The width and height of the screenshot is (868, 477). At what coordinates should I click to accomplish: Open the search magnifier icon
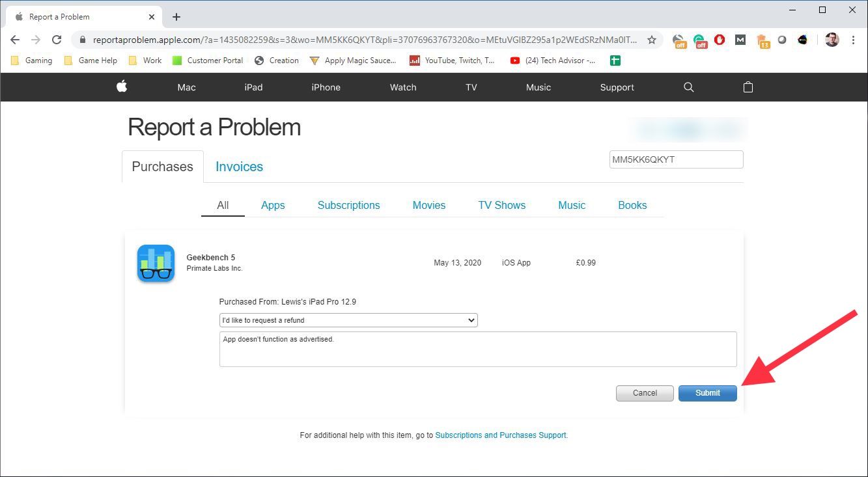(x=688, y=87)
